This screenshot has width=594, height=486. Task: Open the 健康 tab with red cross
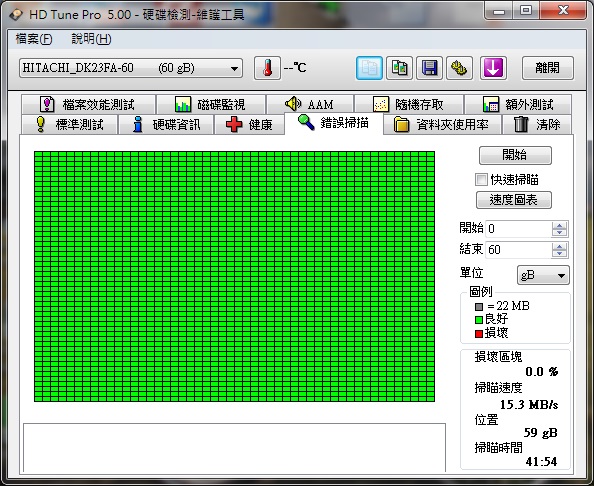coord(249,125)
